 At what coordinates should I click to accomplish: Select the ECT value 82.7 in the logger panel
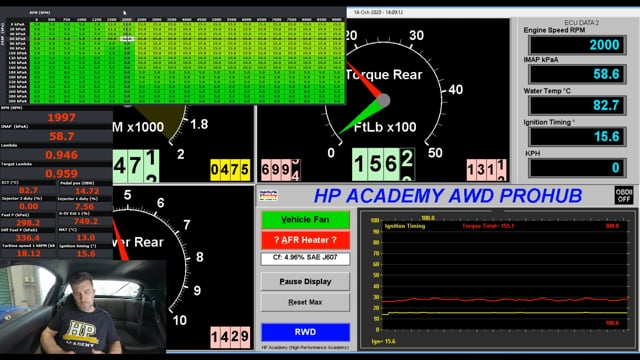click(28, 190)
